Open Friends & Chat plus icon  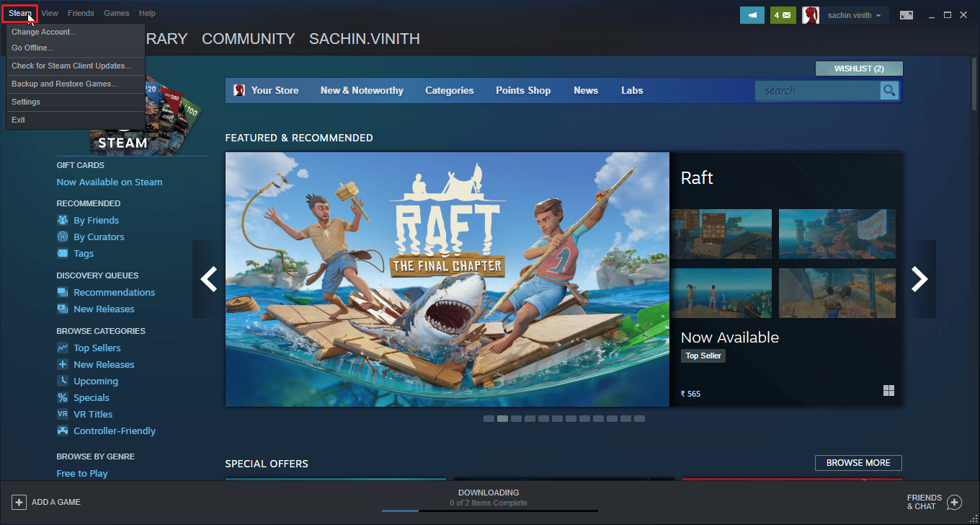[954, 502]
